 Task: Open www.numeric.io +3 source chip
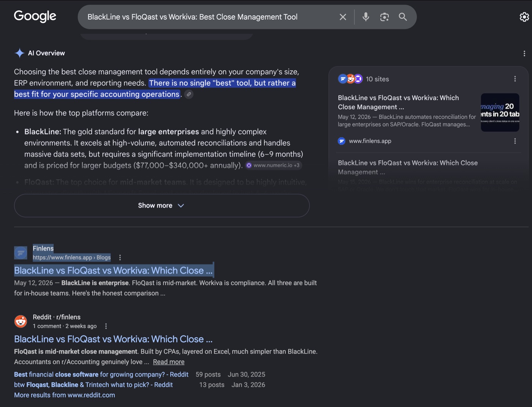tap(274, 165)
